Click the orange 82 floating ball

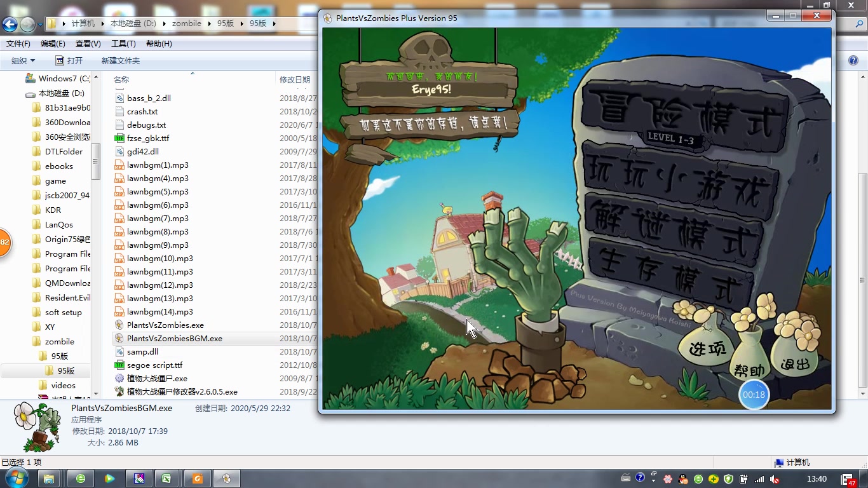[x=4, y=242]
